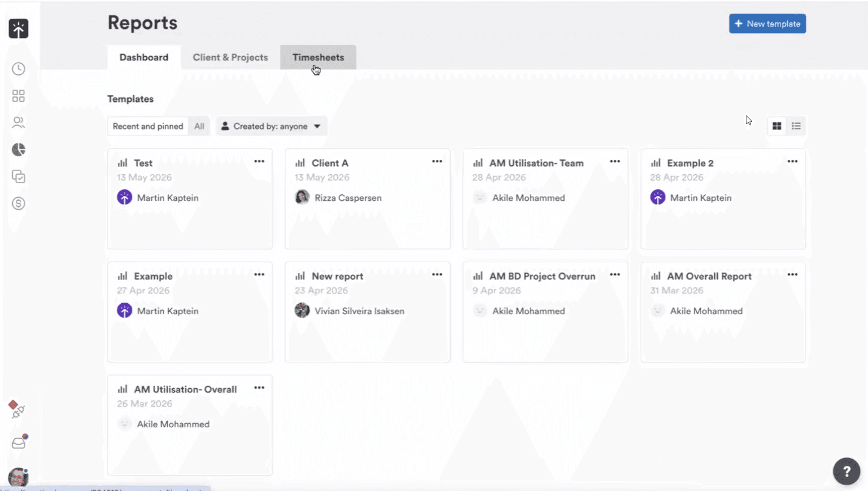The width and height of the screenshot is (868, 491).
Task: Open the clock time tracking sidebar icon
Action: click(x=19, y=69)
